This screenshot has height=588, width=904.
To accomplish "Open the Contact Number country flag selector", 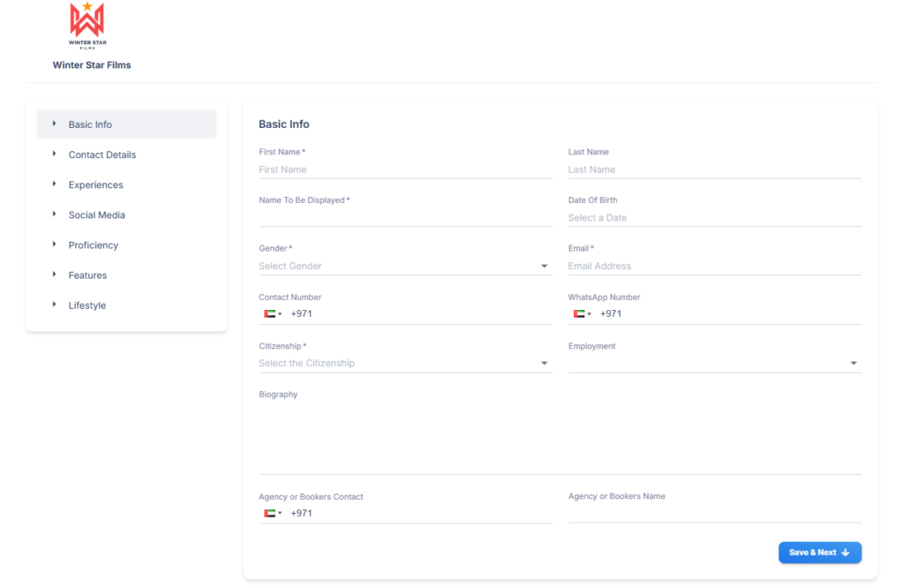I will coord(272,314).
